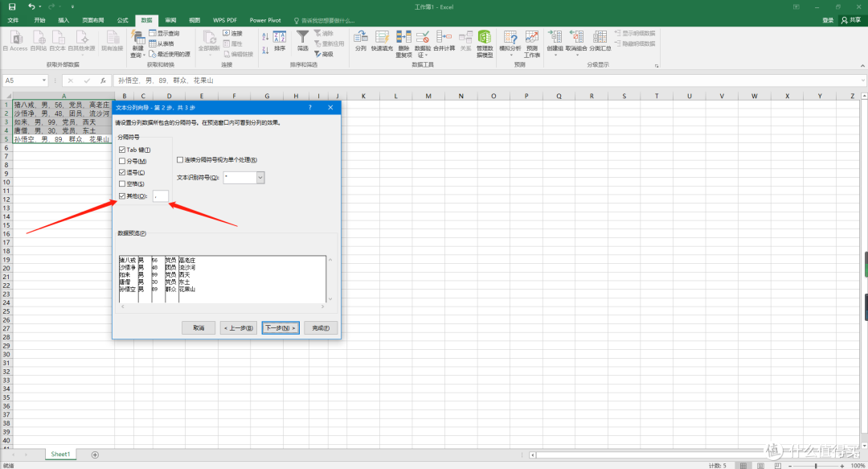
Task: Click Sort A to Z ascending icon
Action: pos(265,36)
